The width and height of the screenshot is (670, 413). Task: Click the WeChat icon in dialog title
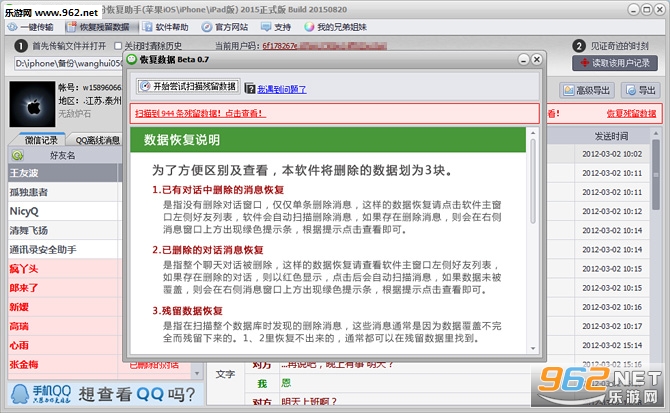tap(132, 59)
